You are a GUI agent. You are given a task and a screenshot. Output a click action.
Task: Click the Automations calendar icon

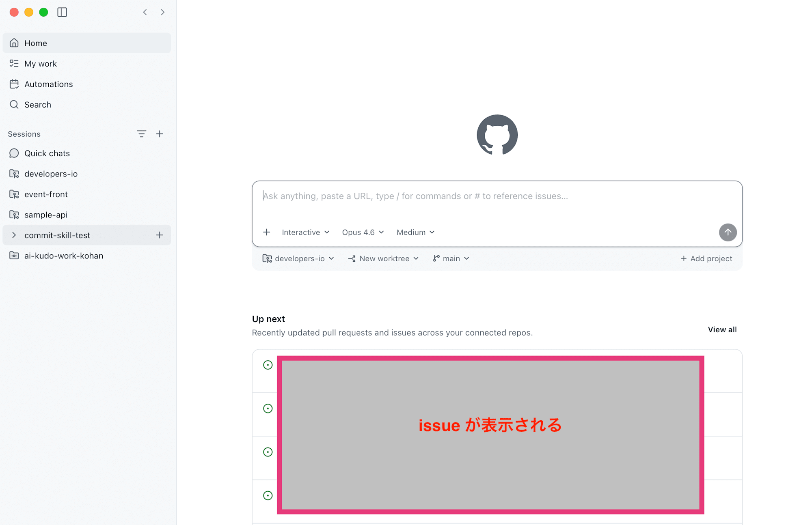click(14, 84)
